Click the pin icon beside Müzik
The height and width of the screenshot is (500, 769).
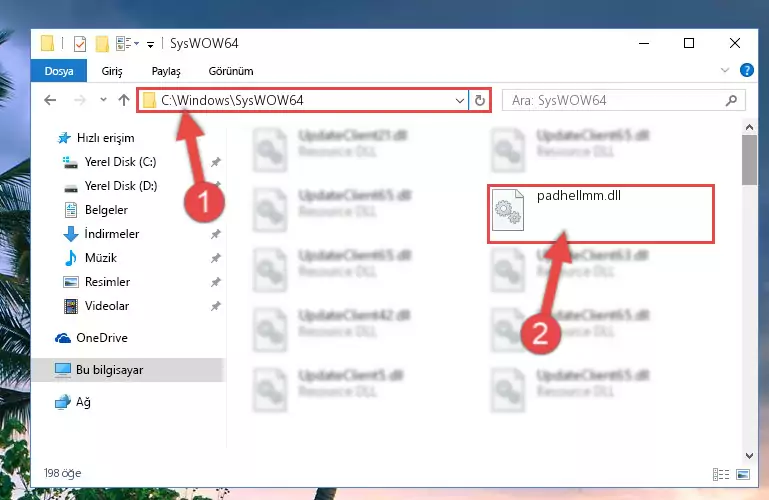(215, 258)
